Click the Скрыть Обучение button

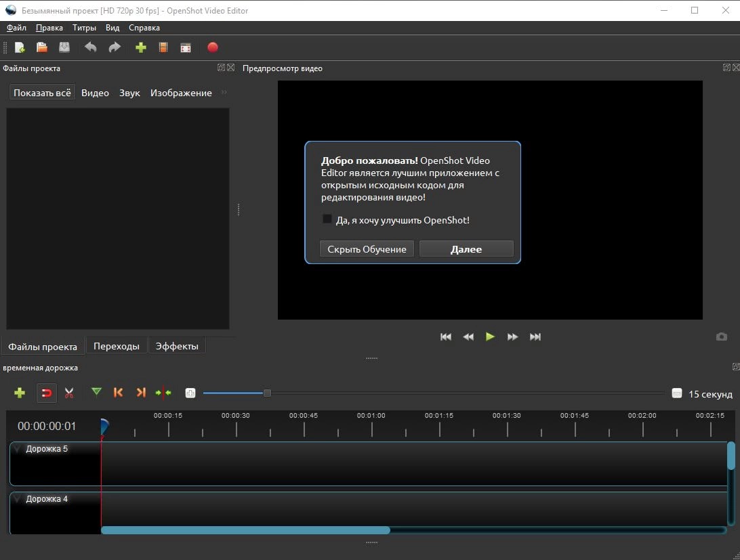click(367, 249)
